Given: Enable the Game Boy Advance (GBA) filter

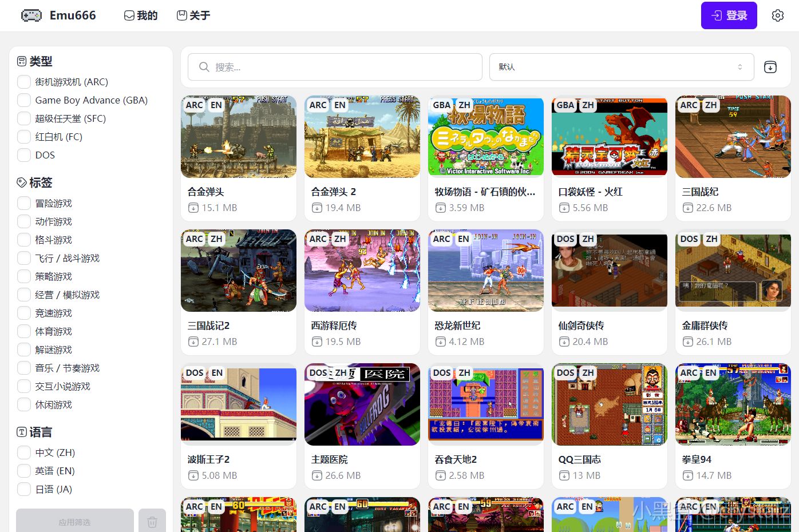Looking at the screenshot, I should click(x=24, y=100).
